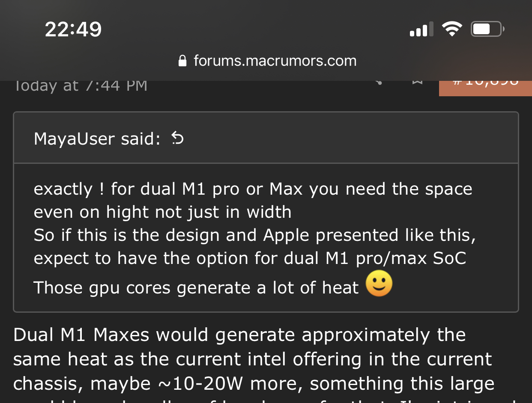The width and height of the screenshot is (532, 403).
Task: Tap the Wi-Fi status icon
Action: 451,30
